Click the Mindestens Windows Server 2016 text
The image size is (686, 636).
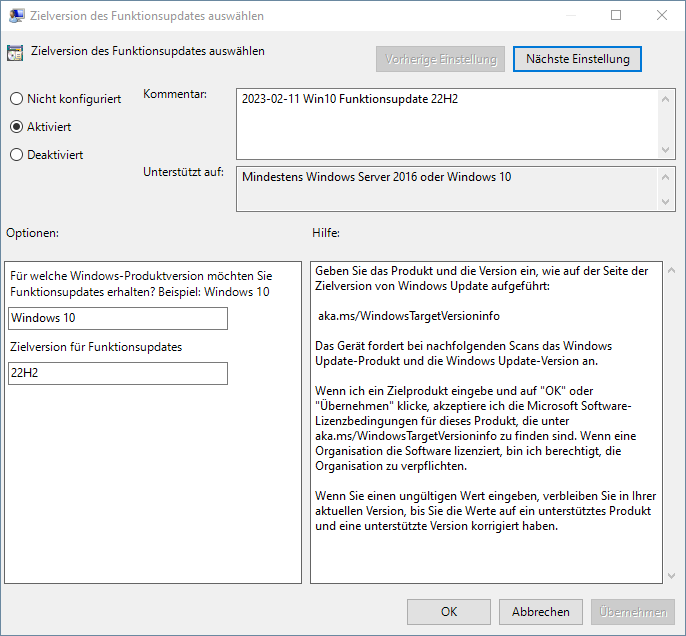(x=376, y=177)
